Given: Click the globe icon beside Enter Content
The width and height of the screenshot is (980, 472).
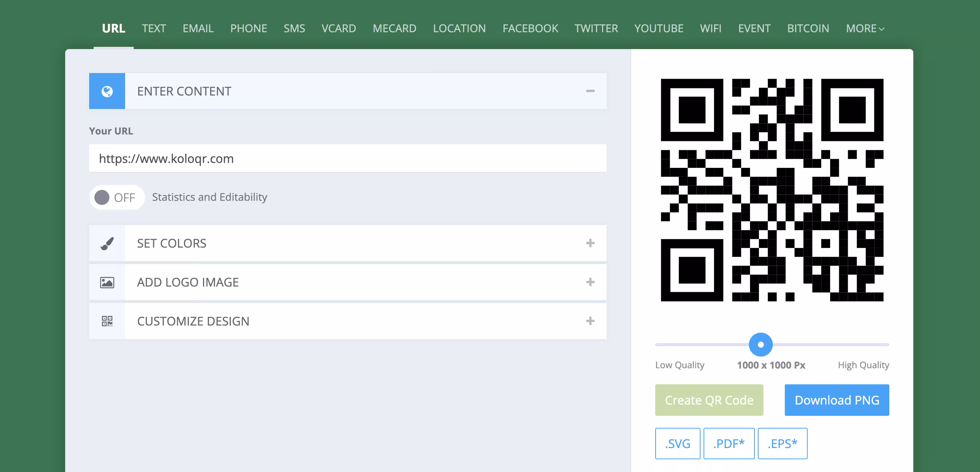Looking at the screenshot, I should 107,91.
